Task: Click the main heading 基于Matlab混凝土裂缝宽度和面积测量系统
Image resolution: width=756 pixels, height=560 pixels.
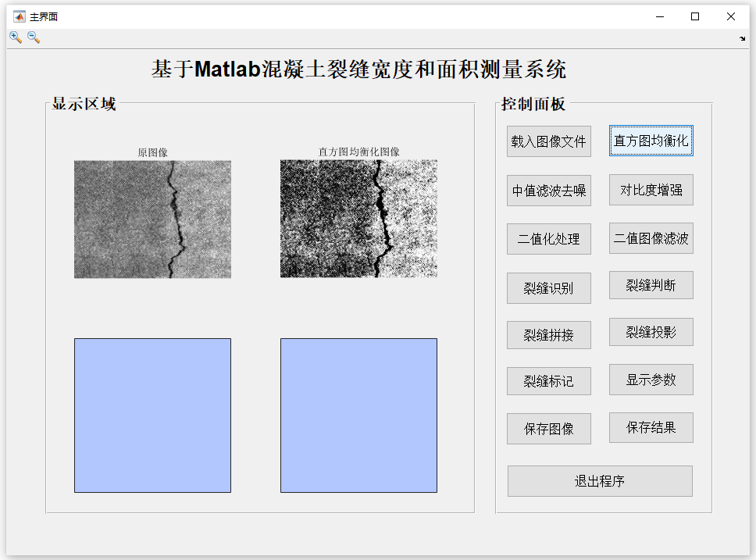Action: pyautogui.click(x=358, y=69)
